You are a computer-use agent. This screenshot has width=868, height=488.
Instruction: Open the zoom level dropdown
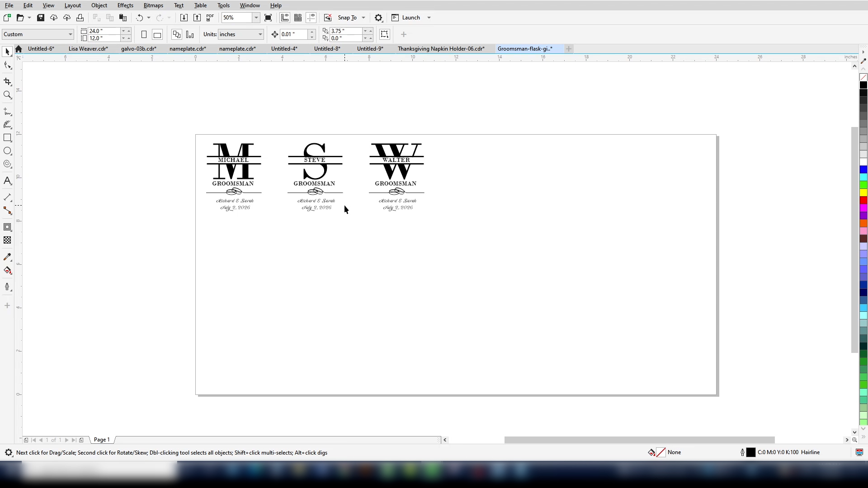(255, 18)
